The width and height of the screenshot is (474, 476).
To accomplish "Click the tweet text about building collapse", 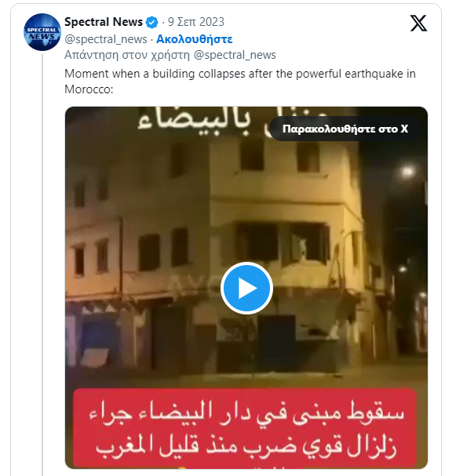I will coord(240,82).
